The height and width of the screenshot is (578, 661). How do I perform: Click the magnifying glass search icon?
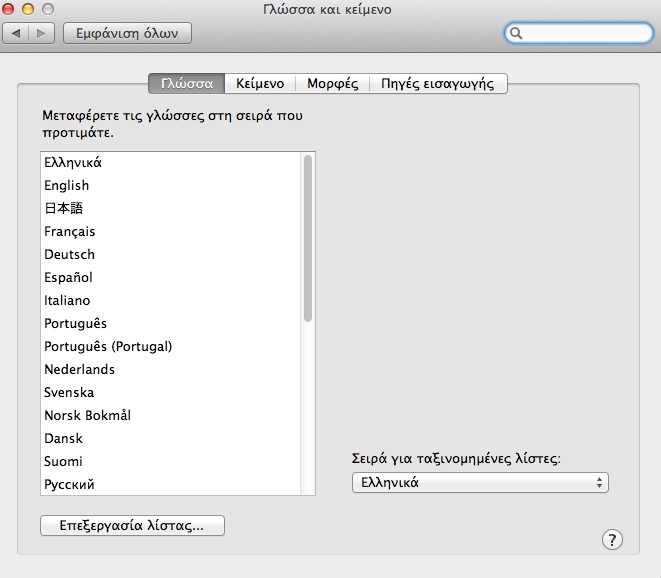[517, 33]
